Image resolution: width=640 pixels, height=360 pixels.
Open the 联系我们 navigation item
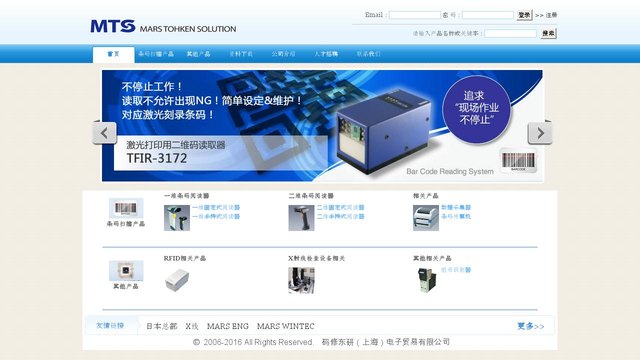tap(369, 54)
